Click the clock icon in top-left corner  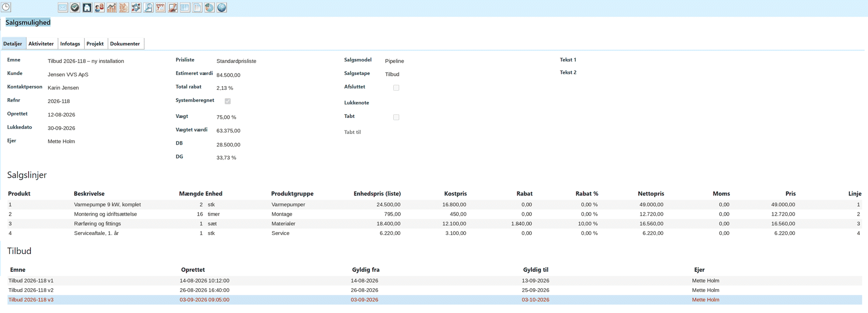tap(6, 7)
